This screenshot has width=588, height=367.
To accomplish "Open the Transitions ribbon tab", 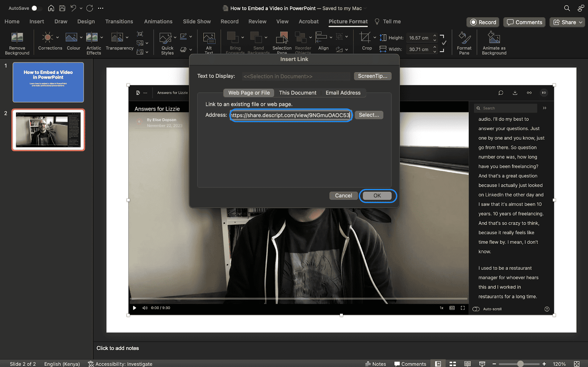I will click(x=119, y=21).
